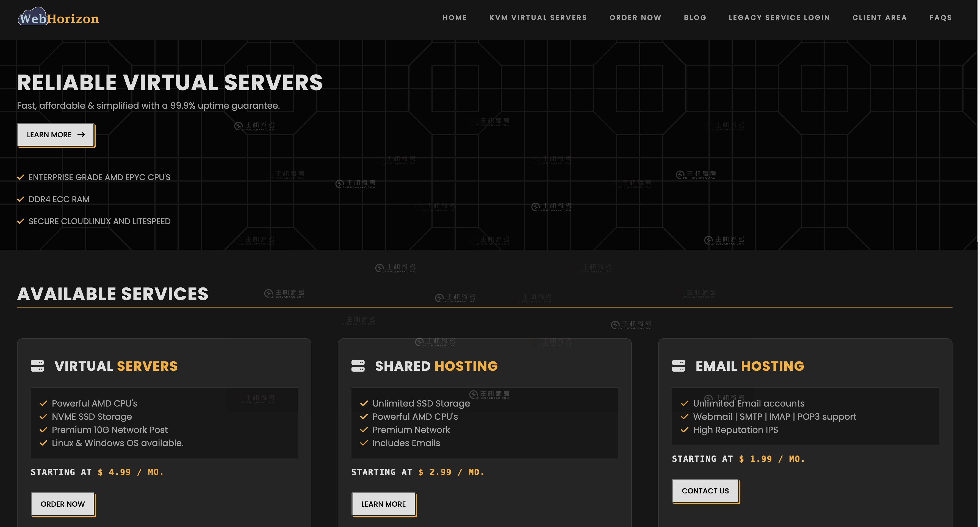The image size is (980, 527).
Task: Click the Virtual Servers server icon
Action: click(x=37, y=366)
